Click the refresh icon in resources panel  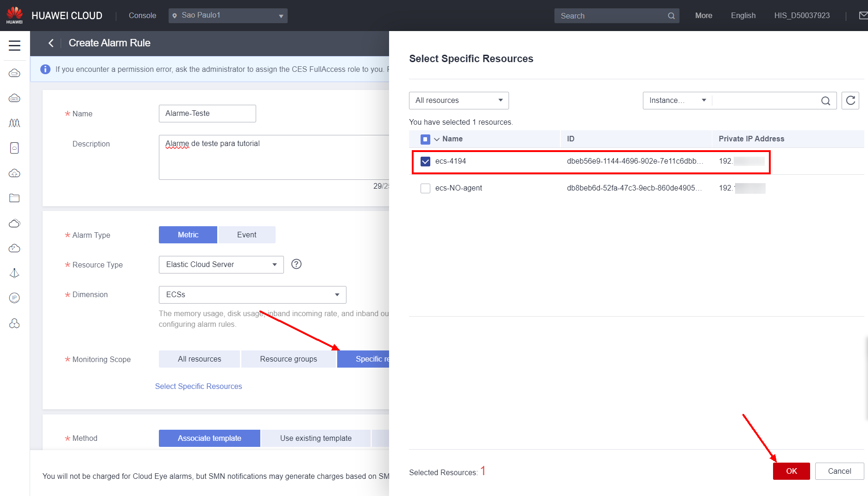pyautogui.click(x=850, y=101)
